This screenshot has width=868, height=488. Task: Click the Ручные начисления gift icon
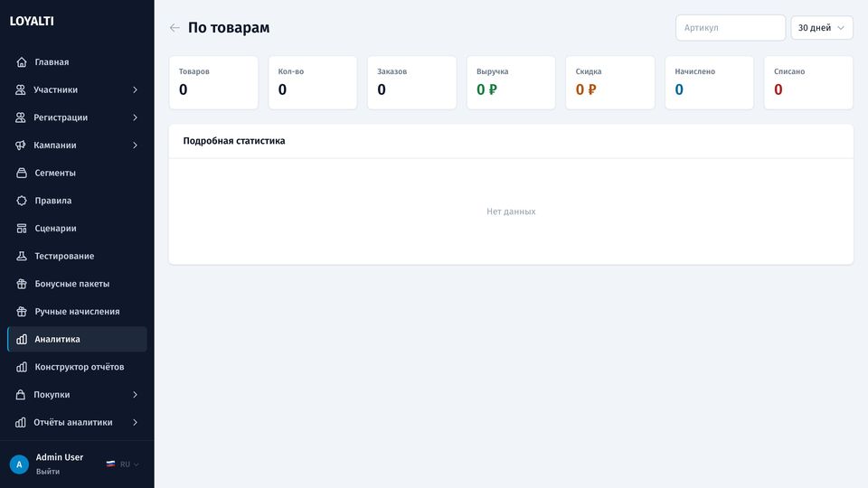pyautogui.click(x=22, y=311)
